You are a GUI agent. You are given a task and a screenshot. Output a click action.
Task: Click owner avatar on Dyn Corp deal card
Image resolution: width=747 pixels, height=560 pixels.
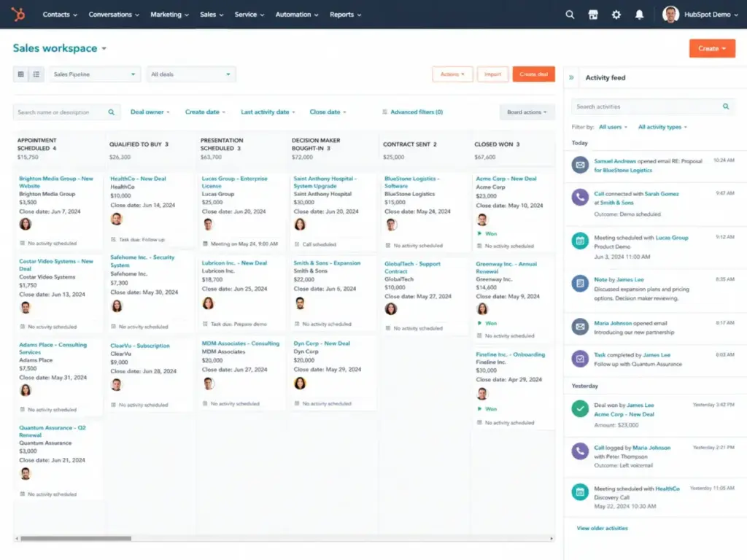(300, 383)
